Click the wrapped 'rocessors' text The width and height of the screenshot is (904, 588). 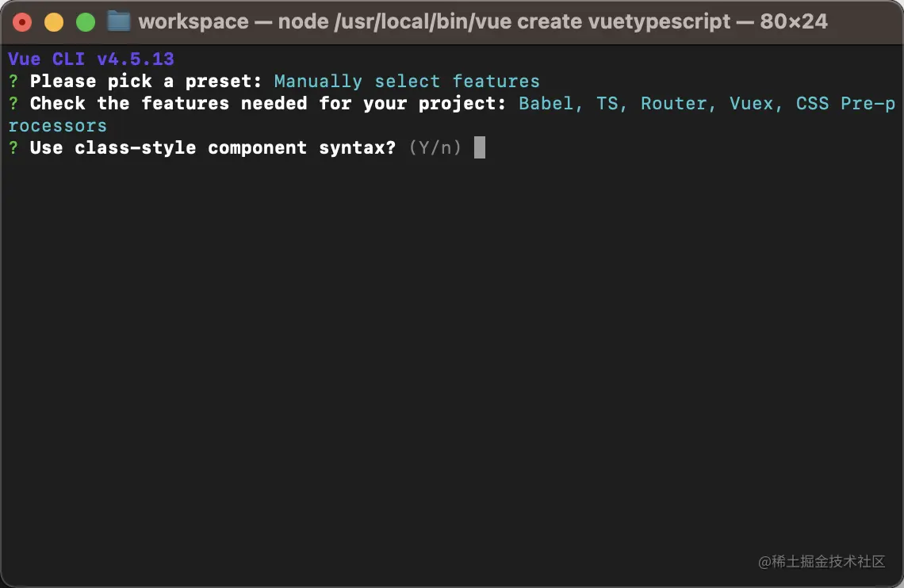[x=58, y=125]
